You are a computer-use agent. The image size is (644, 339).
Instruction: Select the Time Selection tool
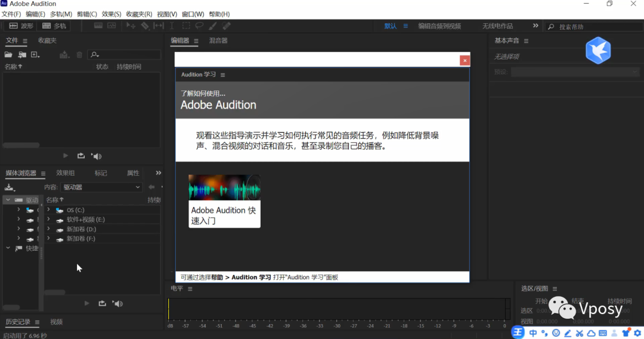pyautogui.click(x=172, y=26)
